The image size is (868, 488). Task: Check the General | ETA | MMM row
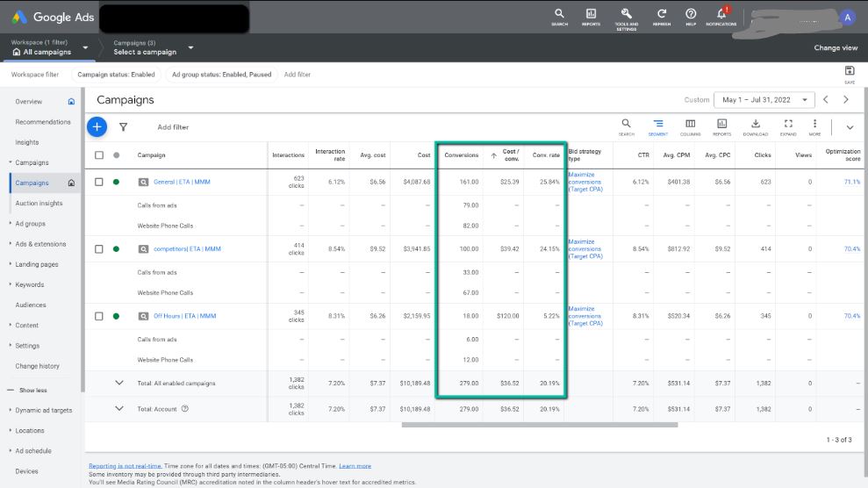coord(99,182)
